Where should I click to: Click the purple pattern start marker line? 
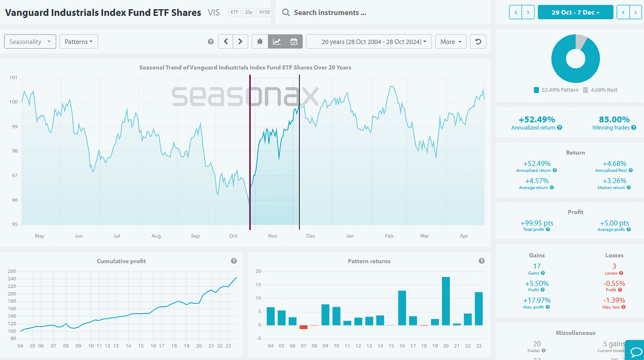pyautogui.click(x=250, y=153)
